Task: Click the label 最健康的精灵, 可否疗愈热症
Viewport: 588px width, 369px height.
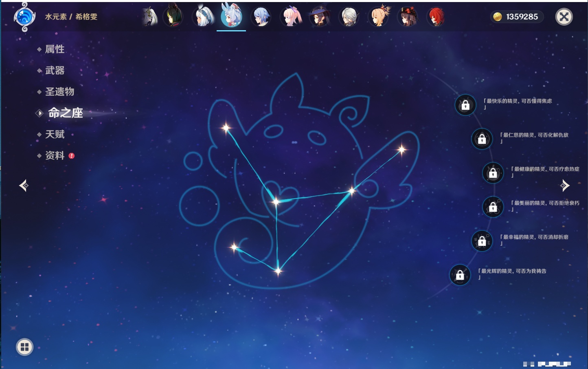Action: tap(545, 171)
